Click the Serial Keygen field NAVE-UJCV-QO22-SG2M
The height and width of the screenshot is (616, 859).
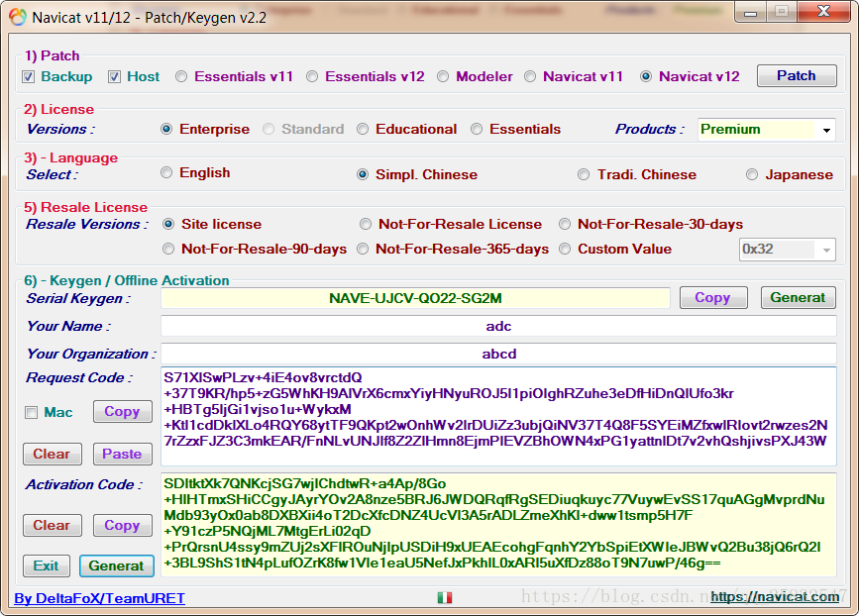pyautogui.click(x=415, y=298)
